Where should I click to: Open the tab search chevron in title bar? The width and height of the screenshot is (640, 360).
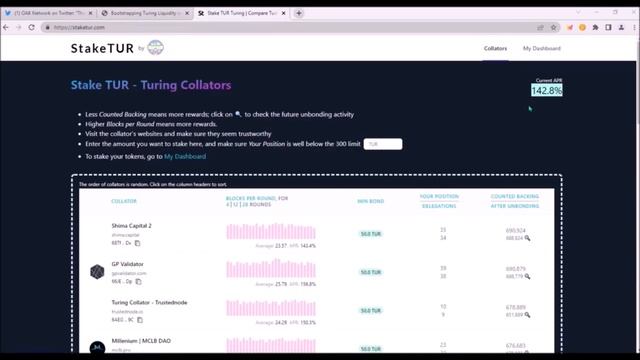[x=578, y=12]
